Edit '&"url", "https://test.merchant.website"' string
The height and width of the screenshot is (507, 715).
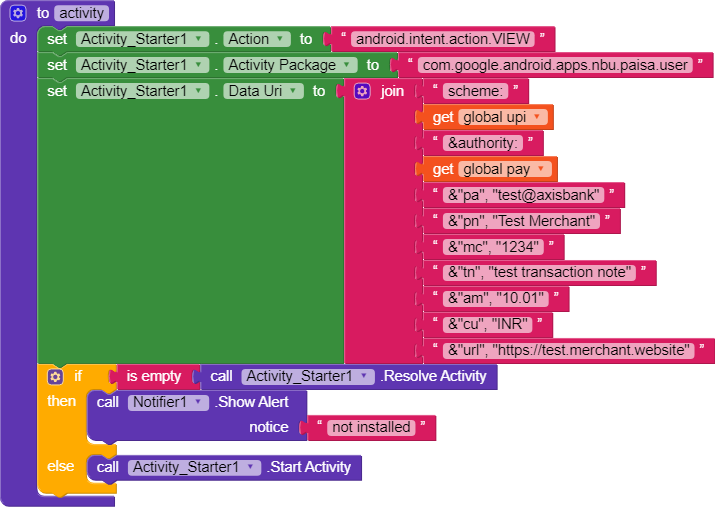[x=568, y=350]
